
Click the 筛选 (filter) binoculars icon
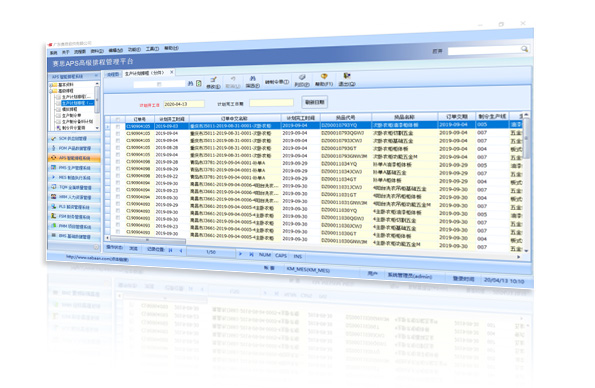coord(252,82)
